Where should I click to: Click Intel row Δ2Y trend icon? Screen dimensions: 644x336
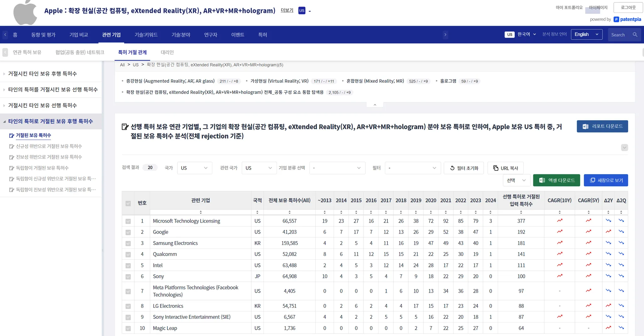click(608, 265)
